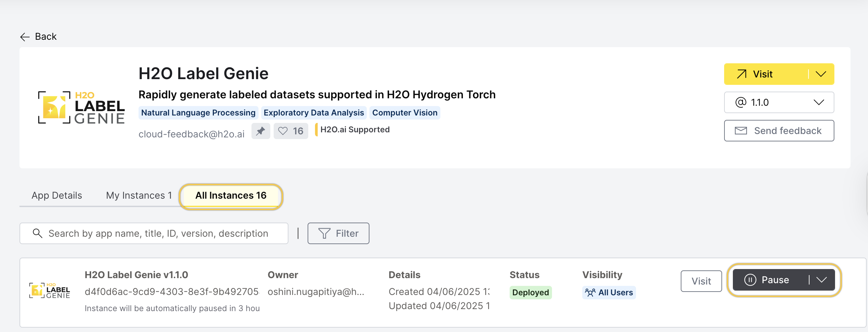Focus the search by app name field
Image resolution: width=868 pixels, height=332 pixels.
[x=158, y=233]
